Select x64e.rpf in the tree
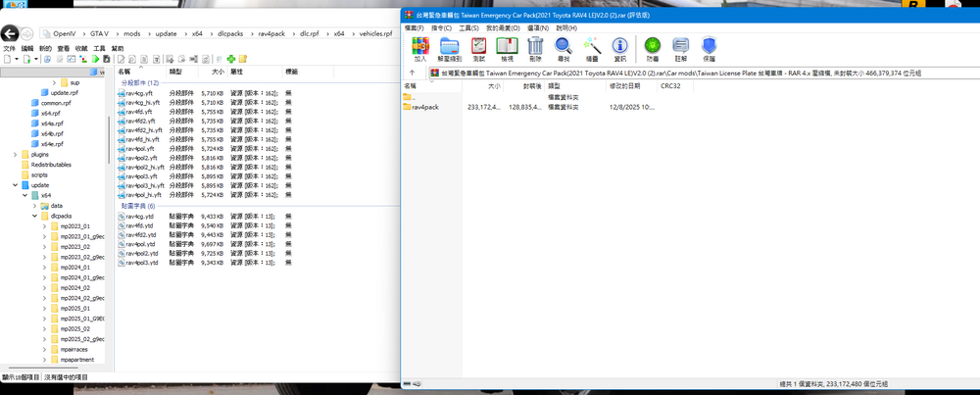980x395 pixels. (46, 144)
